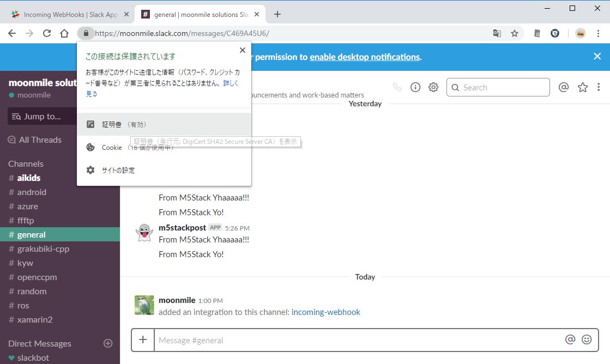Click the incoming-webhook integration link
The image size is (610, 364).
pos(325,312)
